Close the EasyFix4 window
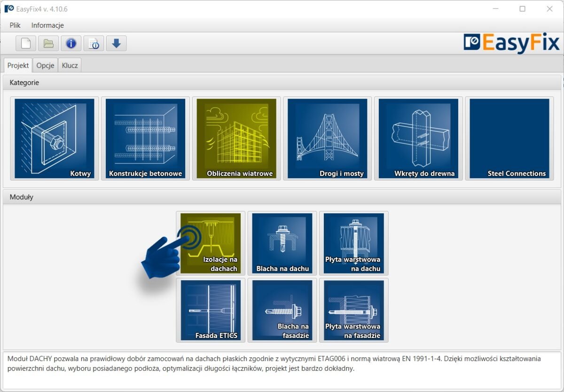The width and height of the screenshot is (564, 392). click(x=549, y=9)
